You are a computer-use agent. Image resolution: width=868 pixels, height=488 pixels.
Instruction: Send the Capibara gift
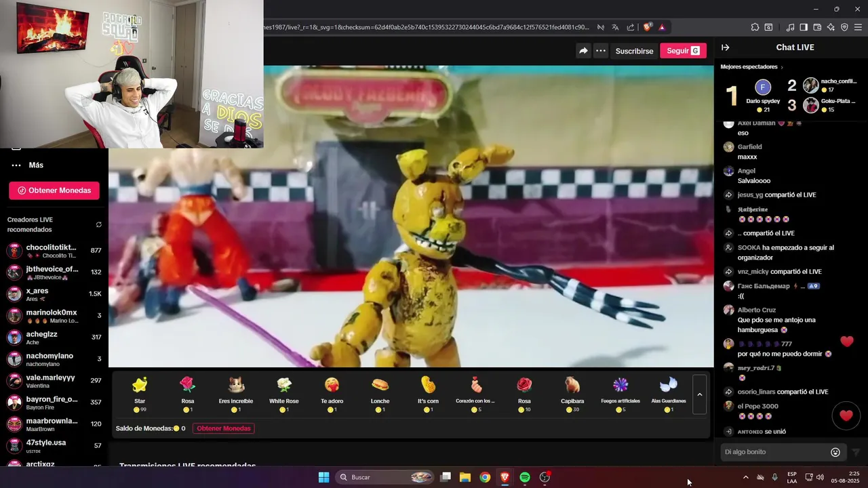(x=572, y=394)
